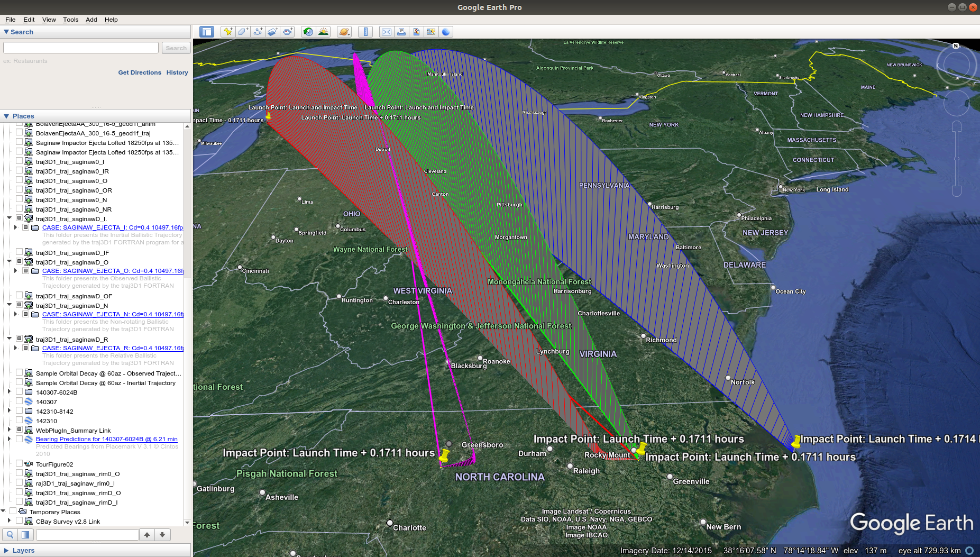Show historical imagery with the clock icon

308,32
